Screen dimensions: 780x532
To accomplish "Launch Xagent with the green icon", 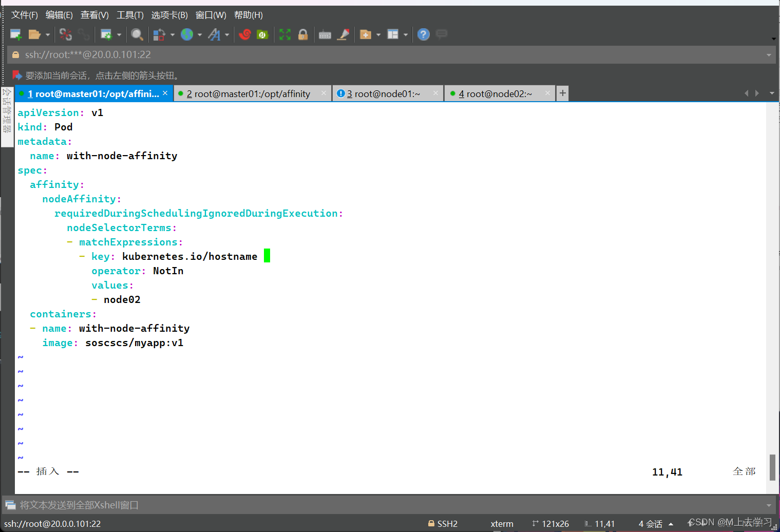I will point(262,34).
